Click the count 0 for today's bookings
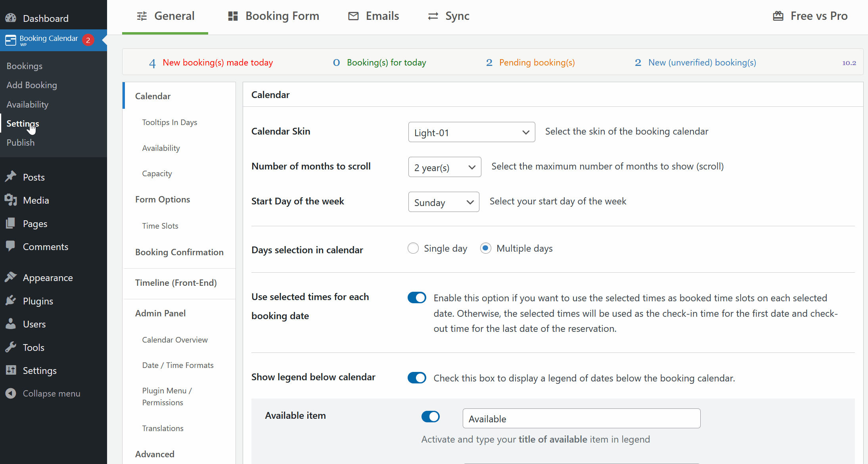Image resolution: width=868 pixels, height=464 pixels. point(336,63)
